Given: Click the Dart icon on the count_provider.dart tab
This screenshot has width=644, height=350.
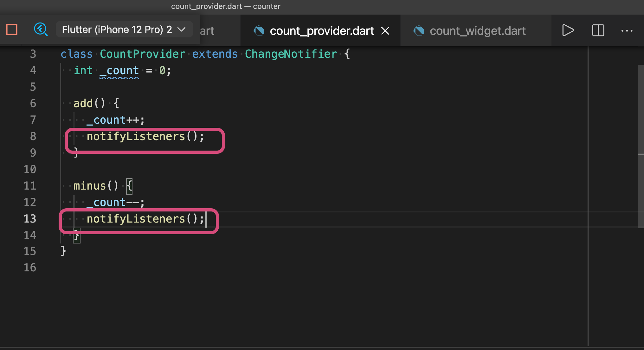Looking at the screenshot, I should (x=259, y=31).
